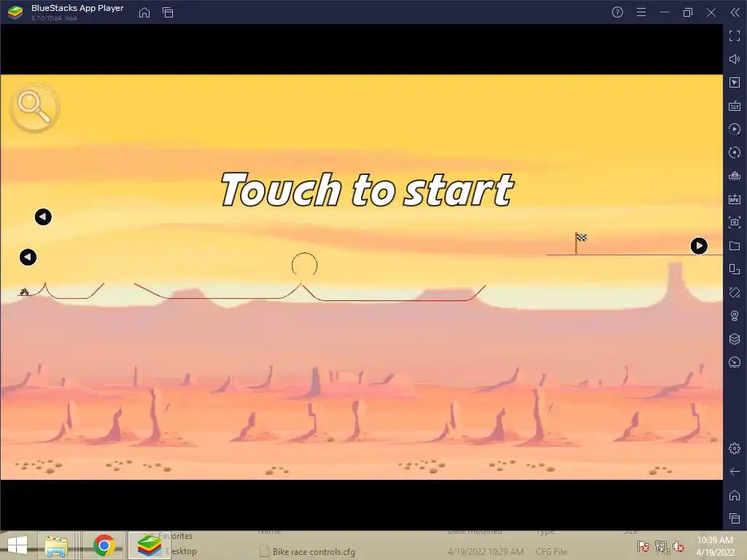Toggle full screen mode in sidebar
Screen dimensions: 747x560
[x=735, y=36]
